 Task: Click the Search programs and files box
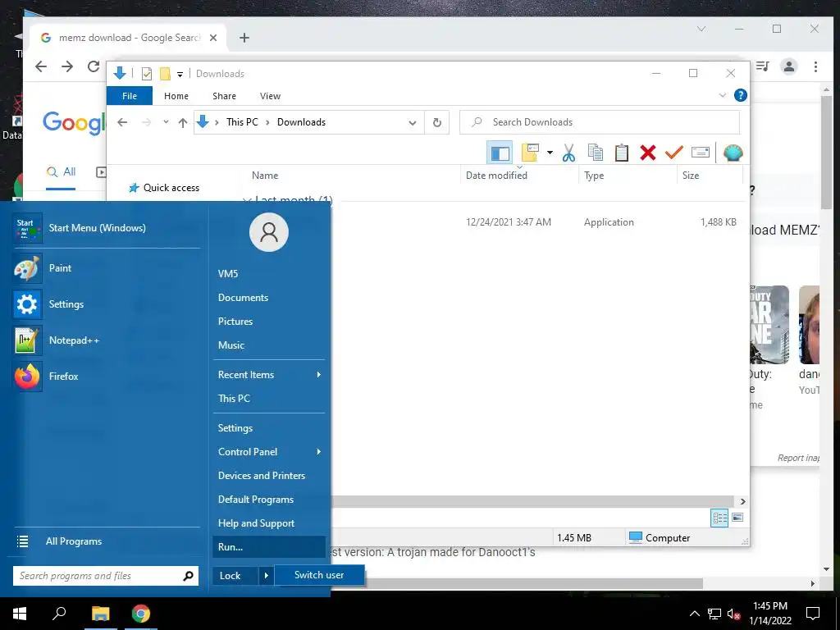pyautogui.click(x=106, y=576)
